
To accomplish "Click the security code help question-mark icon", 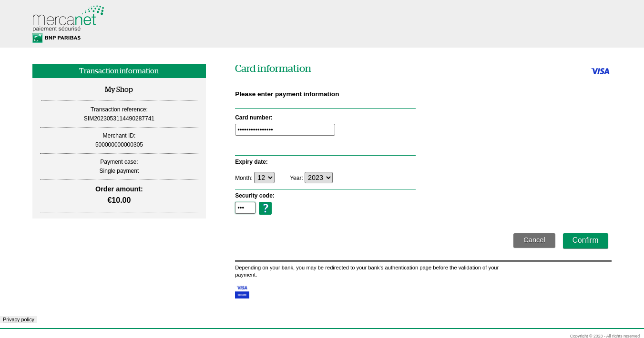I will point(265,208).
